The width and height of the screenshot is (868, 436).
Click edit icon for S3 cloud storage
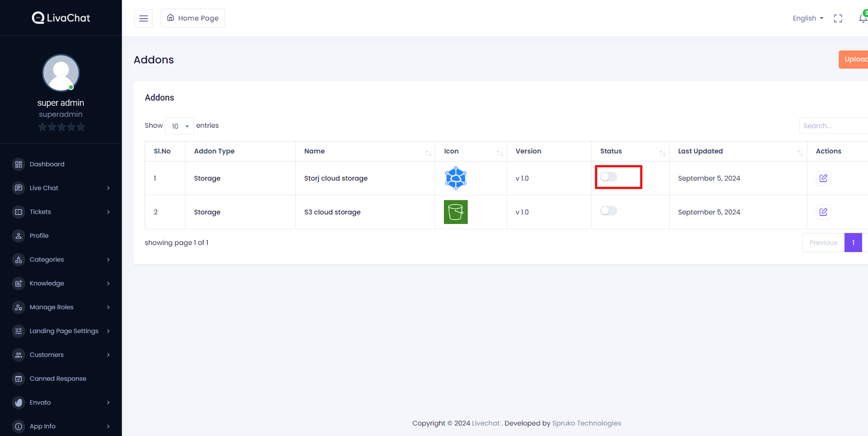(823, 212)
